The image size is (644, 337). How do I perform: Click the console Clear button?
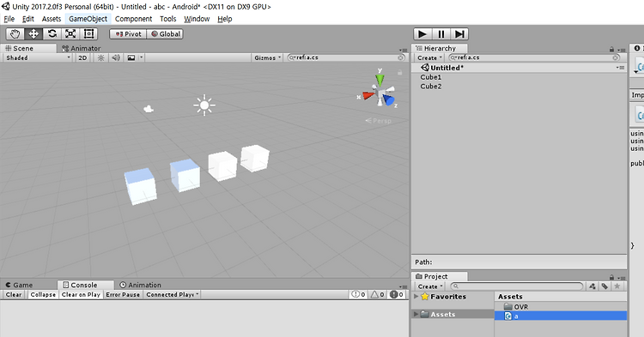point(14,294)
